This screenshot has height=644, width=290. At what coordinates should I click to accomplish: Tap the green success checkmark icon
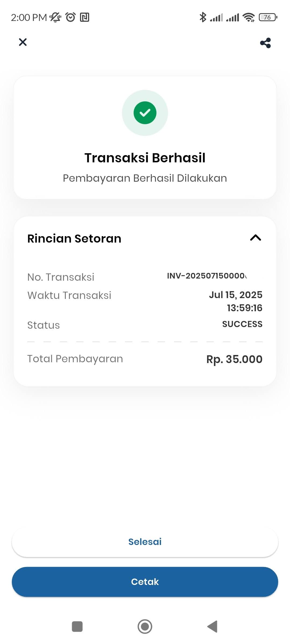point(145,113)
